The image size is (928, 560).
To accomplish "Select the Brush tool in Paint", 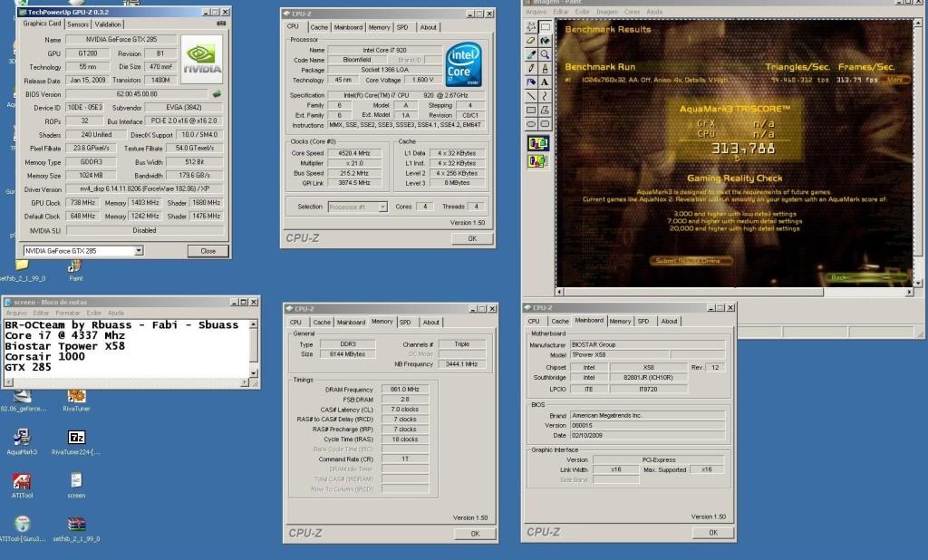I will pos(545,68).
